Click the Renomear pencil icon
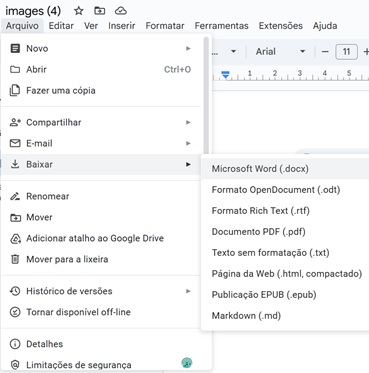The image size is (369, 373). [x=15, y=196]
